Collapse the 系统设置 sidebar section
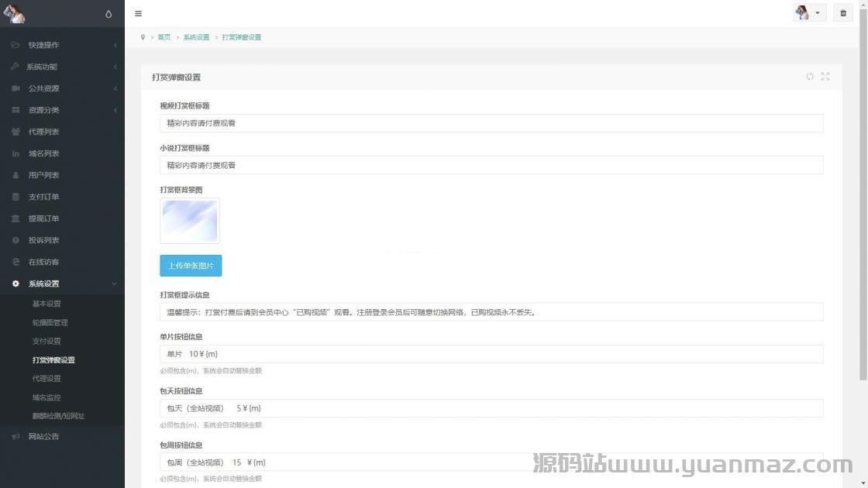This screenshot has height=488, width=868. pyautogui.click(x=62, y=284)
